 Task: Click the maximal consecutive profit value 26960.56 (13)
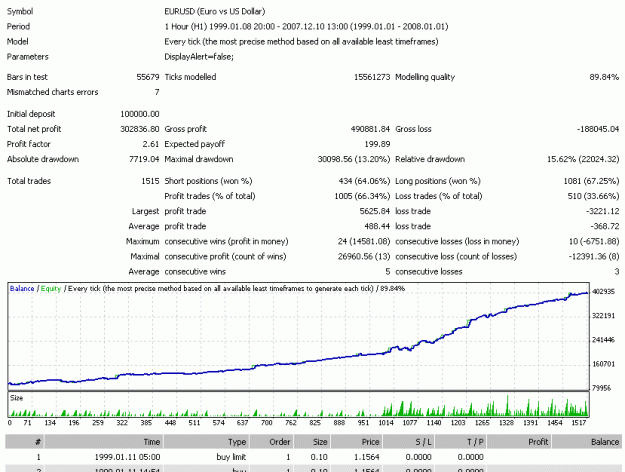[364, 257]
